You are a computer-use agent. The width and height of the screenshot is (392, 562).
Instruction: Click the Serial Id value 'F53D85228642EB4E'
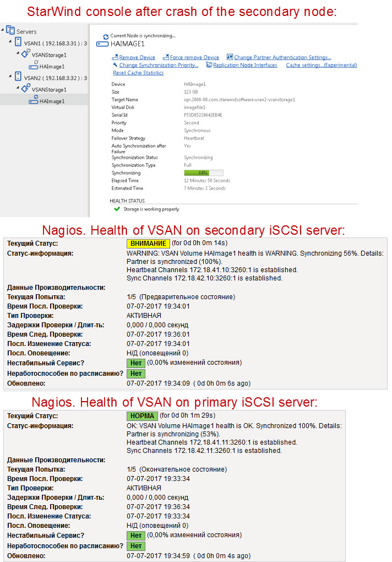(x=203, y=115)
